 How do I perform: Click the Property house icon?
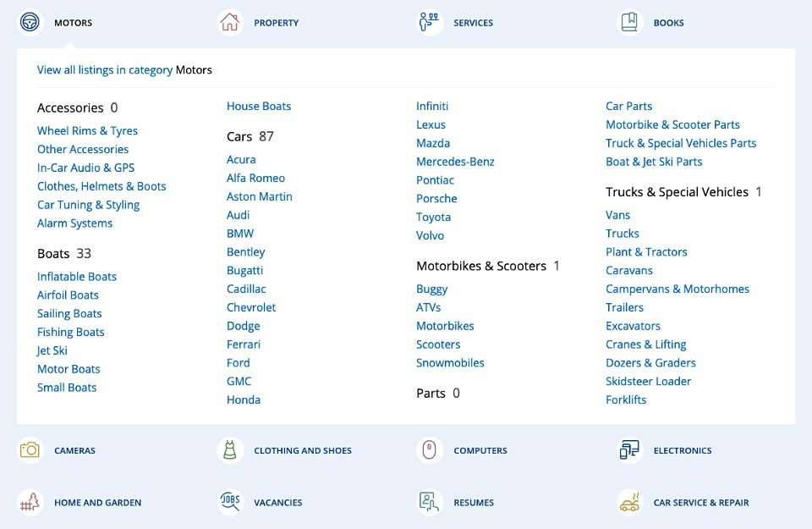(230, 23)
